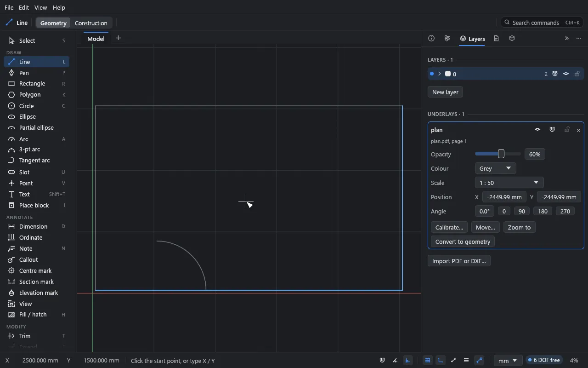Pick the Partial ellipse tool
This screenshot has height=368, width=588.
[37, 128]
